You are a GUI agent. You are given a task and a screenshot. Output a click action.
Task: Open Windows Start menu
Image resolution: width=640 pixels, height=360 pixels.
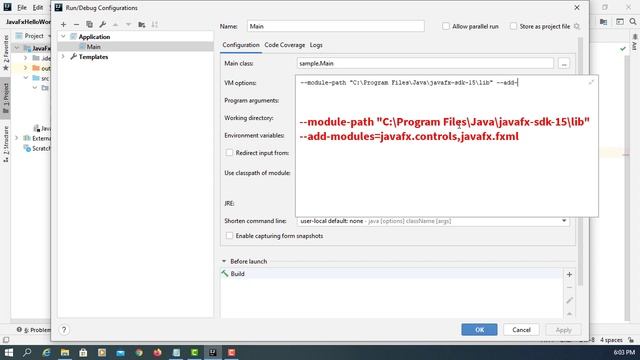[x=9, y=352]
